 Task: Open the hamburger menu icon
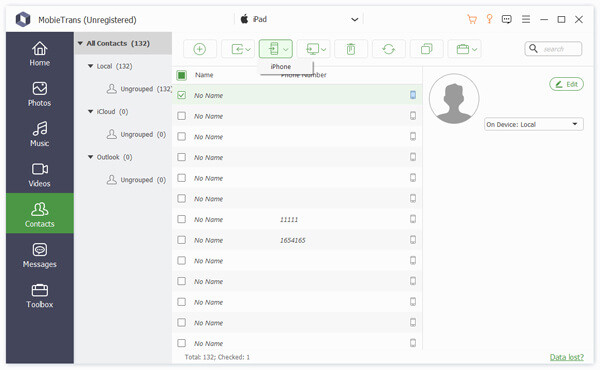tap(526, 19)
